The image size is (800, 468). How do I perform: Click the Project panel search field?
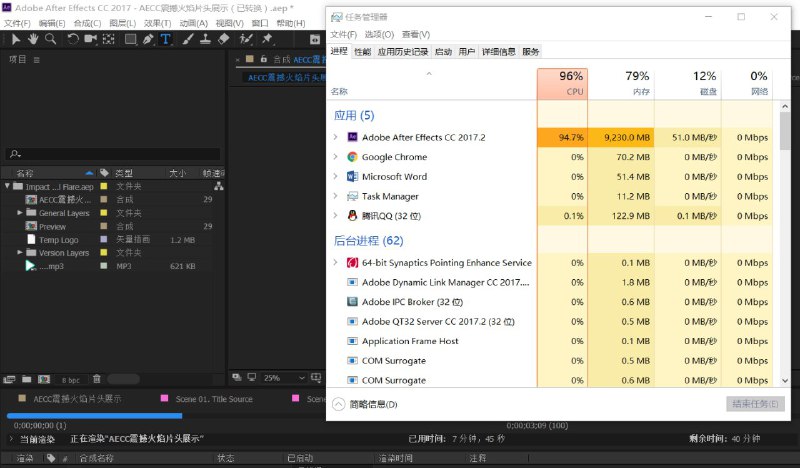pos(113,154)
